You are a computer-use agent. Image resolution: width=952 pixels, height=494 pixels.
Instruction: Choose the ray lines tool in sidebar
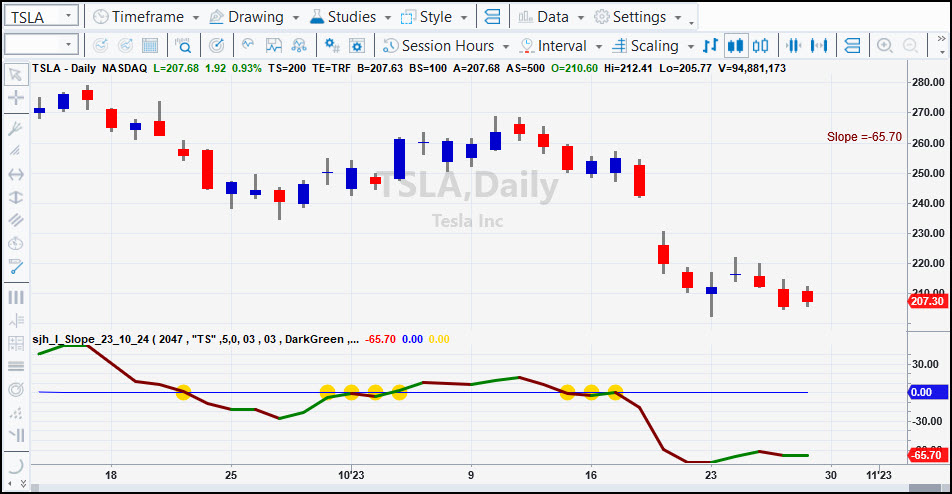[16, 320]
